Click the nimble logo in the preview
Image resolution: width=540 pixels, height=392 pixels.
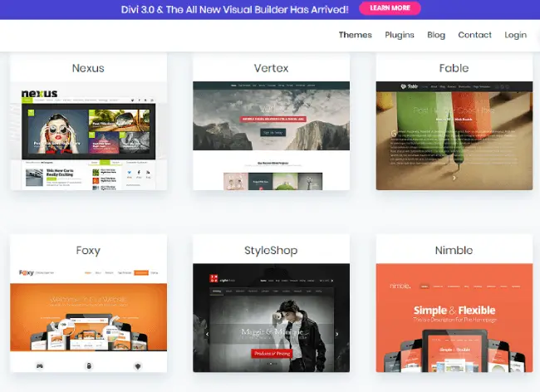coord(400,286)
